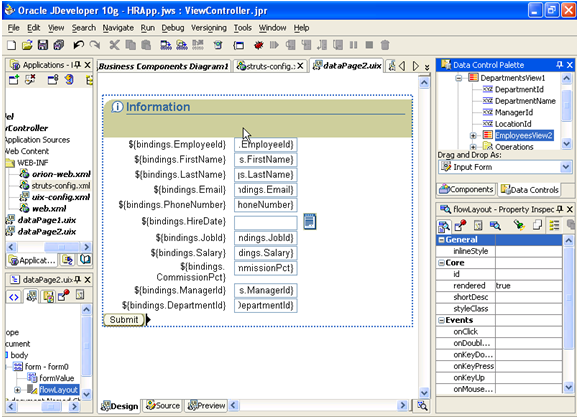Click the Submit button in the form
The width and height of the screenshot is (578, 417).
click(x=124, y=320)
